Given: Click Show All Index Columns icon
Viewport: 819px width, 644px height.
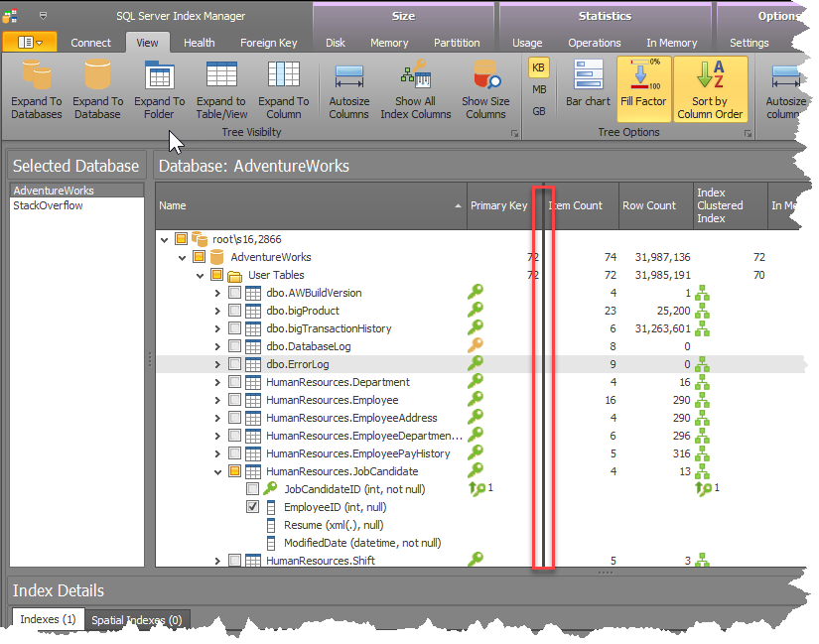Looking at the screenshot, I should coord(415,75).
